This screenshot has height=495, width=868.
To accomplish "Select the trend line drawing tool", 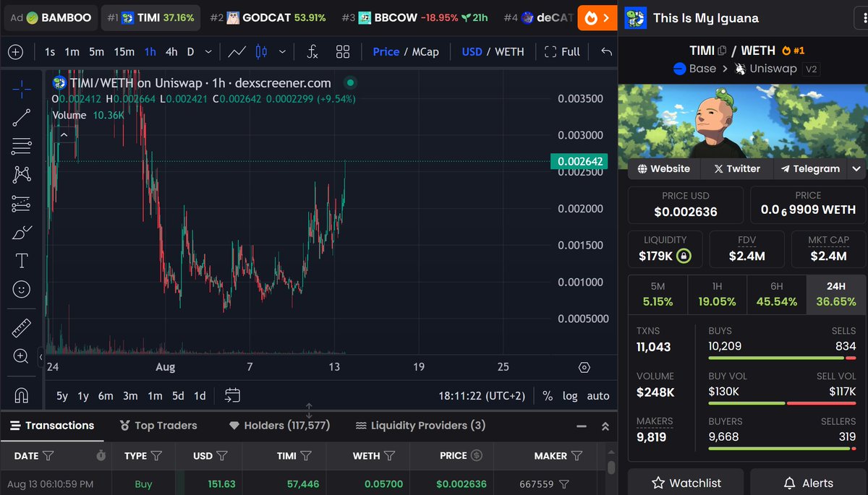I will point(22,119).
